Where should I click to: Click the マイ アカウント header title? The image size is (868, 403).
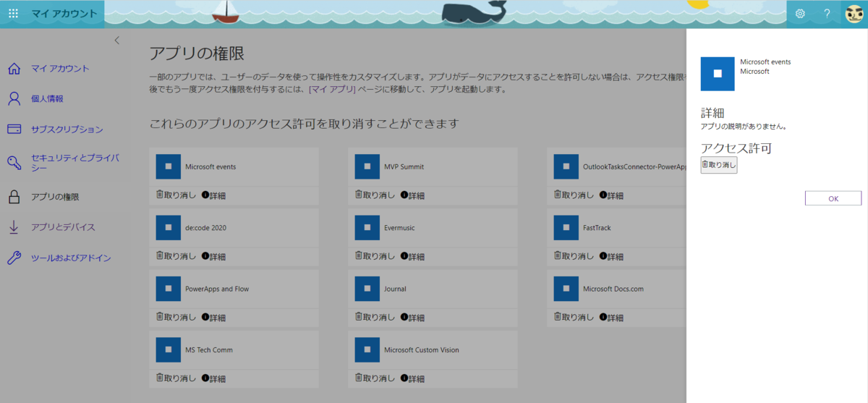(x=64, y=14)
